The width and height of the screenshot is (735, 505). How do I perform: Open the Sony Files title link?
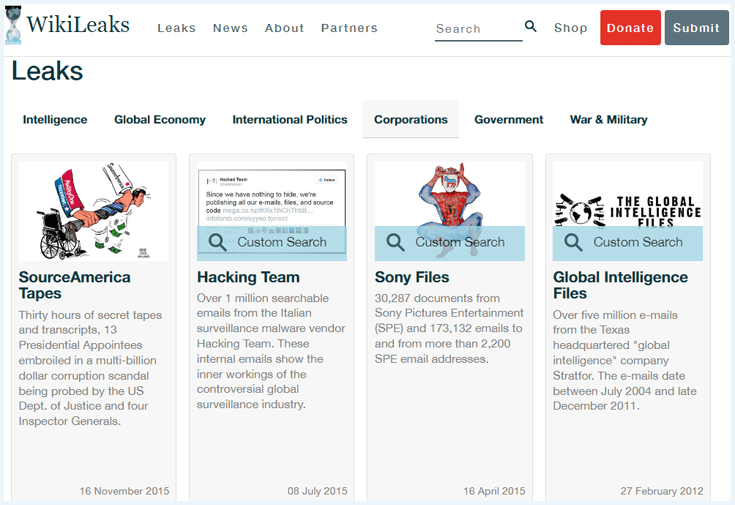412,277
